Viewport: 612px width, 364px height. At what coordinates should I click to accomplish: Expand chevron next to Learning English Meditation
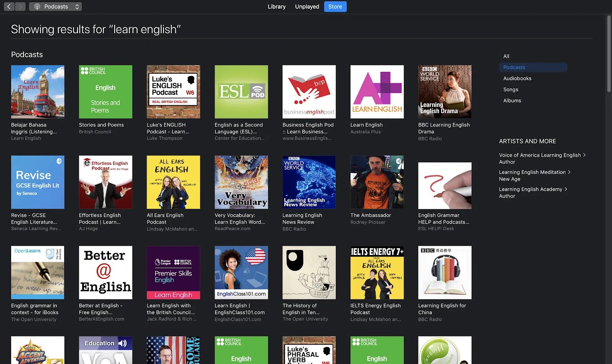569,172
